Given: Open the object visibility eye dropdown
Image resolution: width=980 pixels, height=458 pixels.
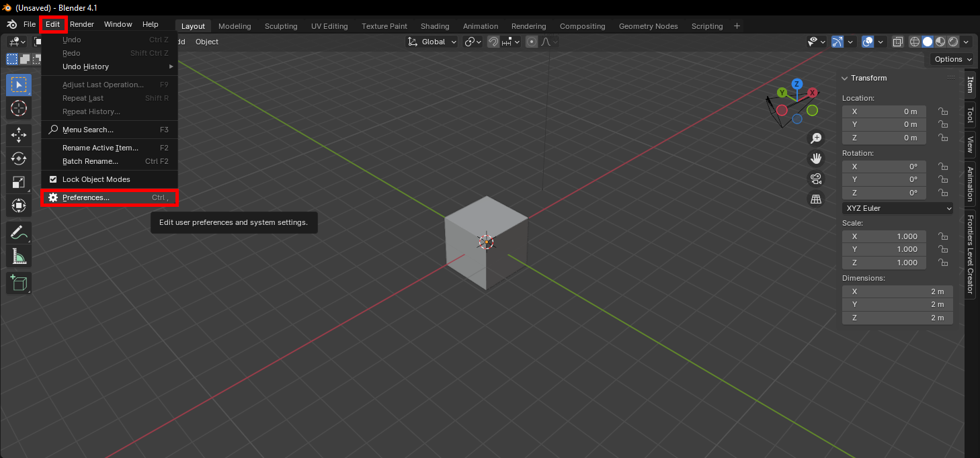Looking at the screenshot, I should tap(817, 42).
